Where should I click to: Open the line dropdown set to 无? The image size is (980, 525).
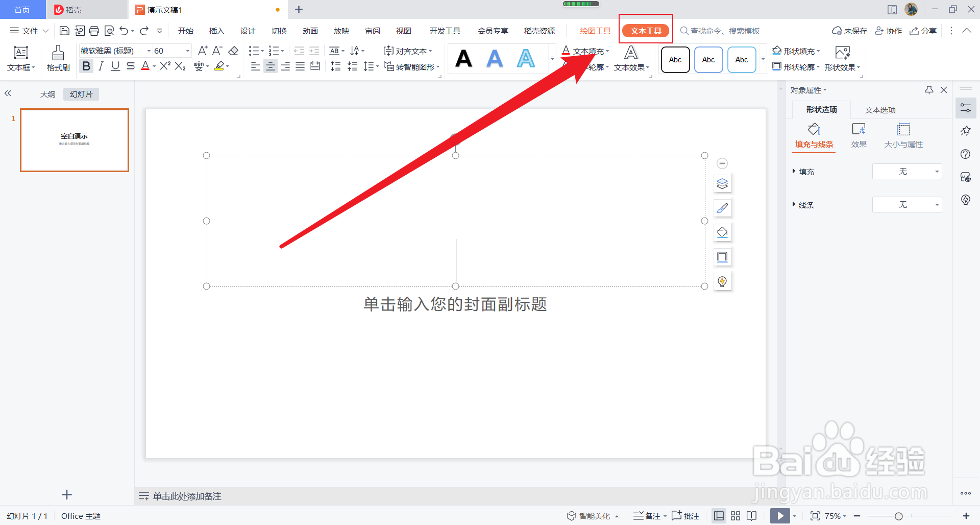[x=907, y=205]
